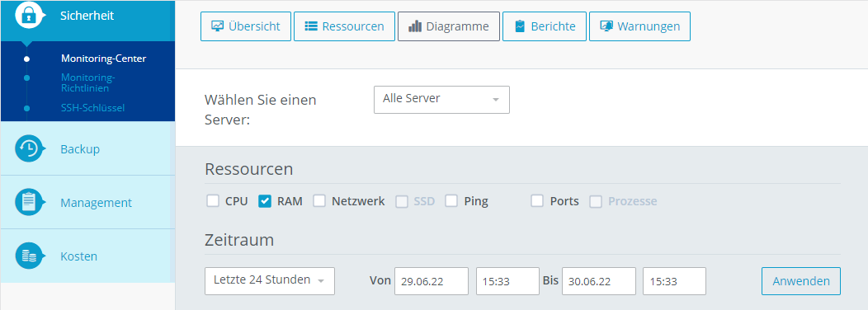Click the clipboard icon in Berichte tab
This screenshot has height=310, width=868.
[519, 26]
